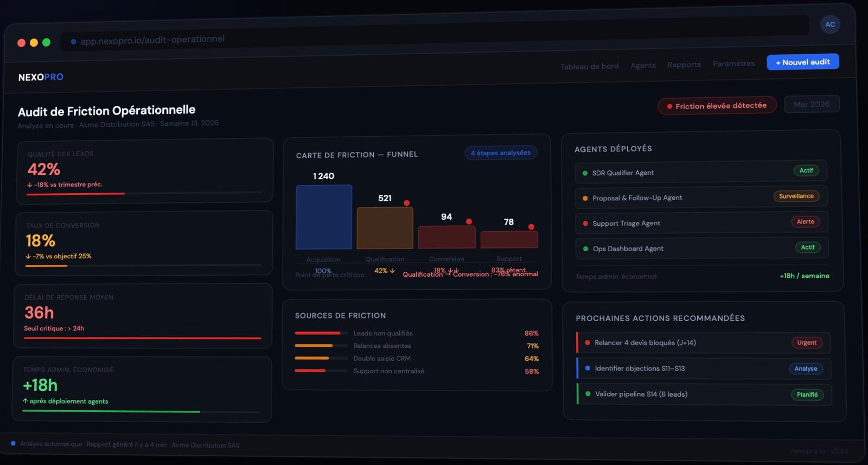The width and height of the screenshot is (868, 465).
Task: Go to the Agents menu item
Action: pos(643,66)
